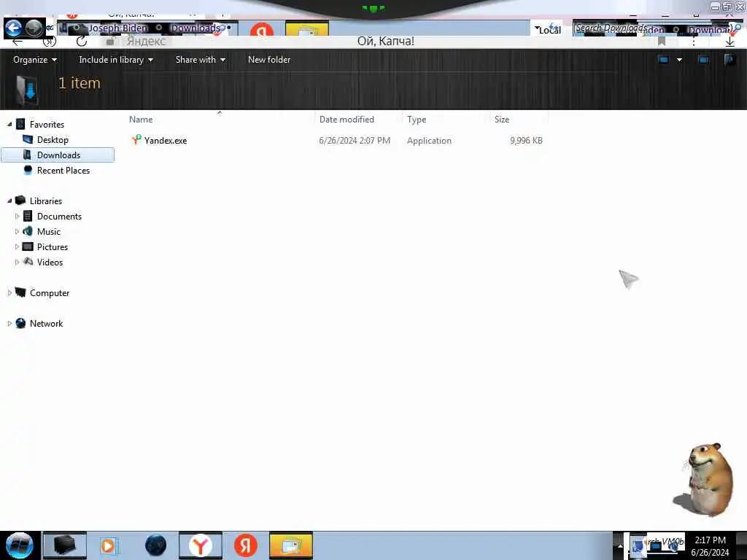Sort by Date modified column header

pyautogui.click(x=347, y=120)
